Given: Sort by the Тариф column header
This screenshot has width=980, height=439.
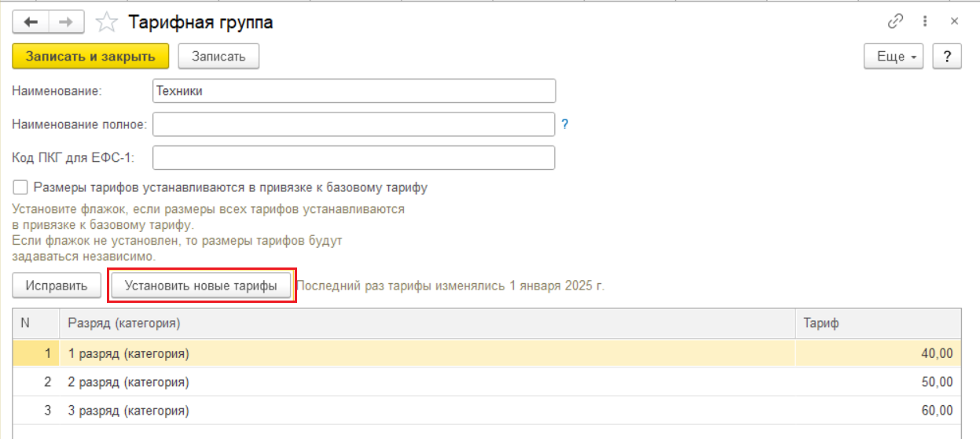Looking at the screenshot, I should (876, 323).
